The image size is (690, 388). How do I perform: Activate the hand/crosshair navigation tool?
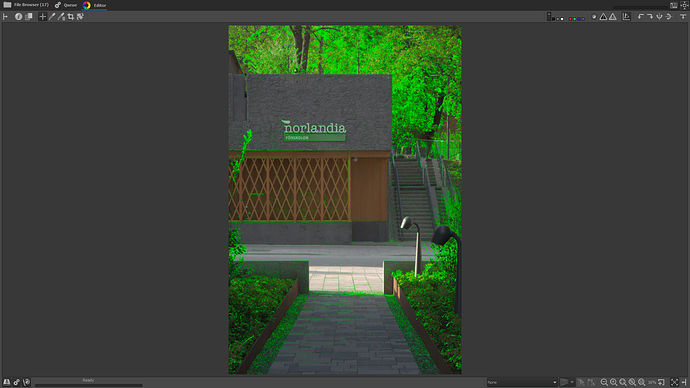pos(42,17)
